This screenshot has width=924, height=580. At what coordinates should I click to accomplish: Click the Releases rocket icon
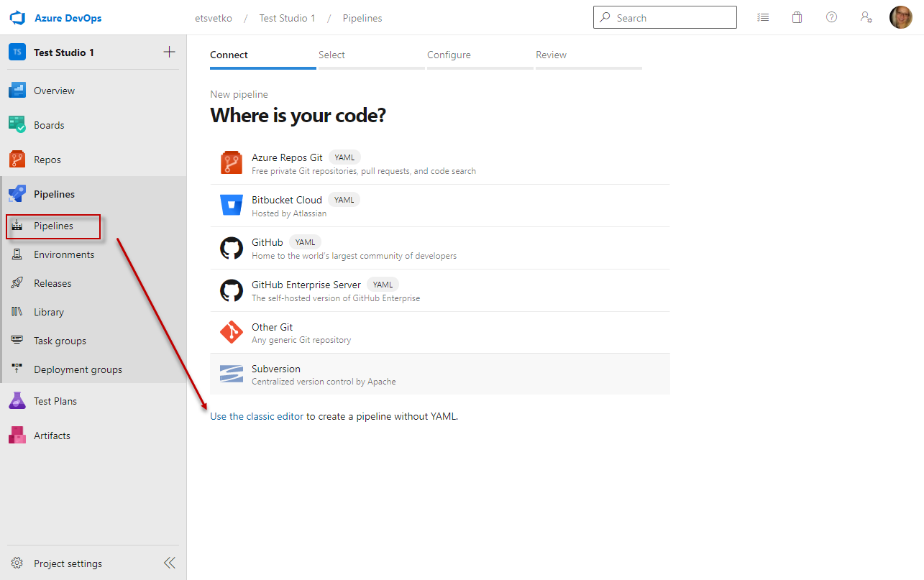(x=17, y=283)
